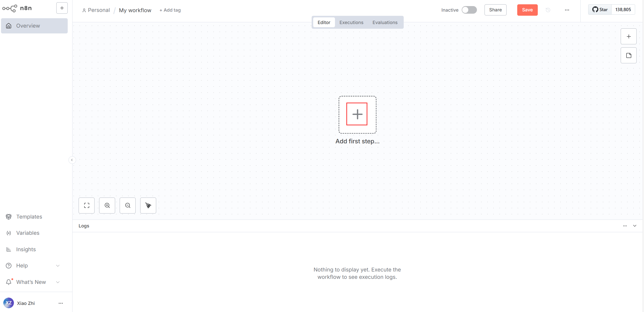Image resolution: width=644 pixels, height=312 pixels.
Task: Open Templates from sidebar
Action: tap(29, 217)
